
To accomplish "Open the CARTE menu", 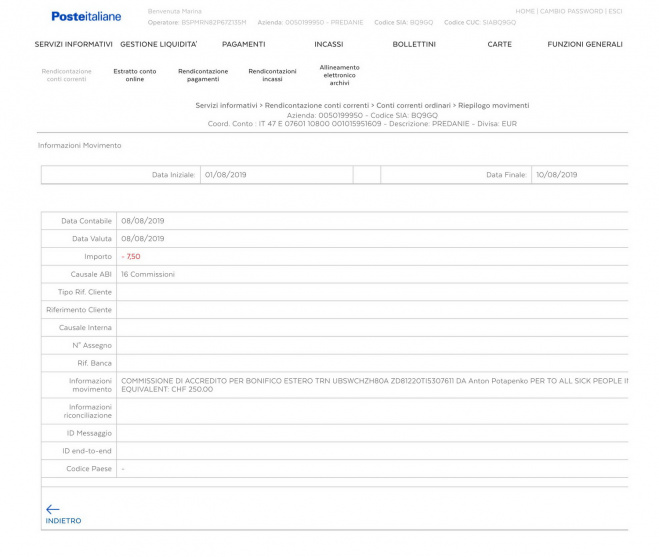I will pyautogui.click(x=499, y=44).
